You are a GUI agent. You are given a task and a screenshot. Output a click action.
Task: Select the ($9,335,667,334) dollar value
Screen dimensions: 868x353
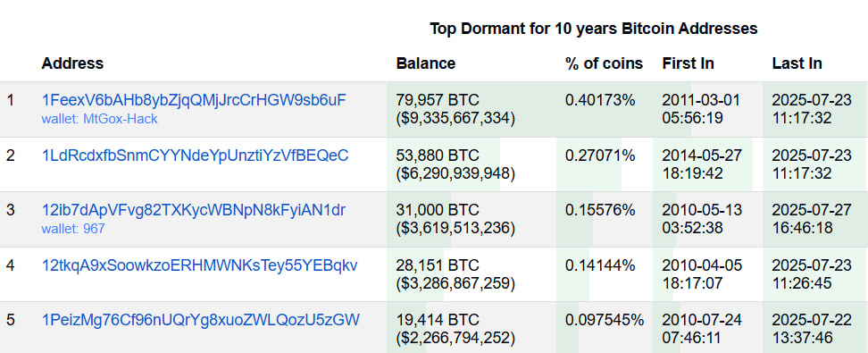(x=455, y=119)
